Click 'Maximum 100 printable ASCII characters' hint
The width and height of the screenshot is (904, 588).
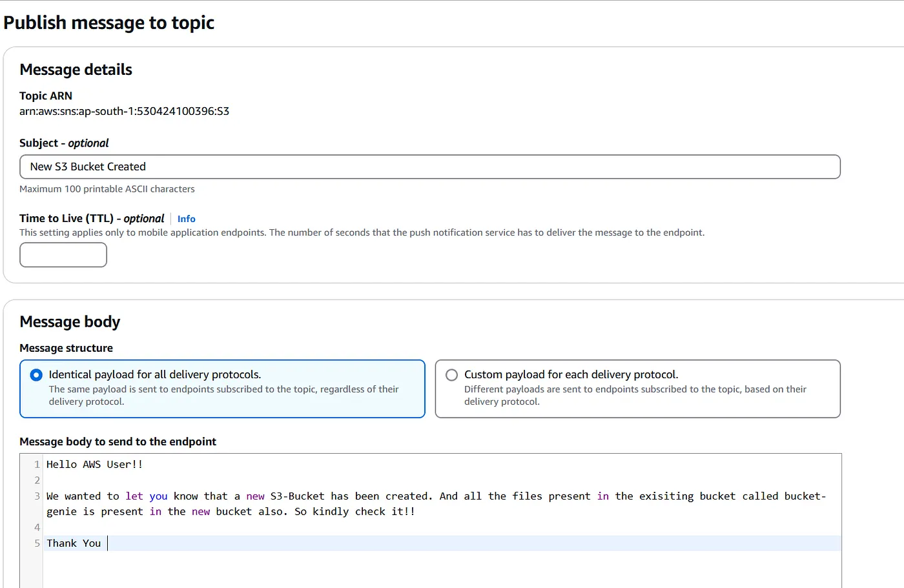pos(107,189)
